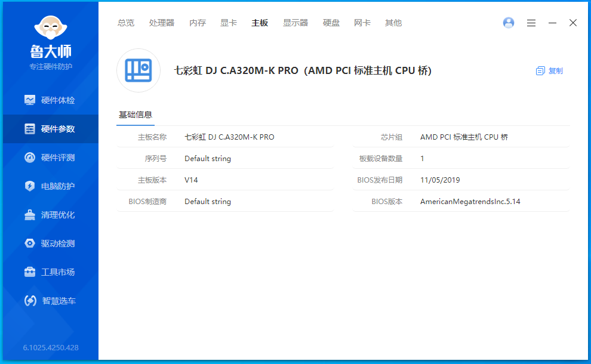Click the 专注硬件防护 slogan text
The height and width of the screenshot is (364, 591).
51,67
